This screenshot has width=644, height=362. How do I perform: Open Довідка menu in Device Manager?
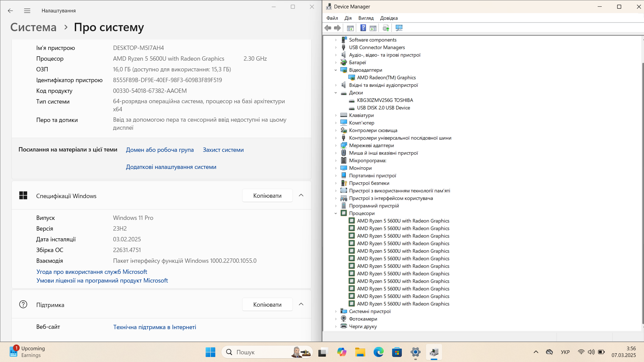tap(389, 18)
